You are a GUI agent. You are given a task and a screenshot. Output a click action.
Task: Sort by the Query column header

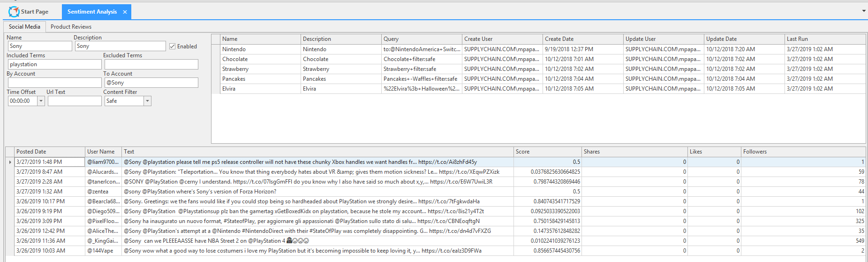pyautogui.click(x=422, y=39)
